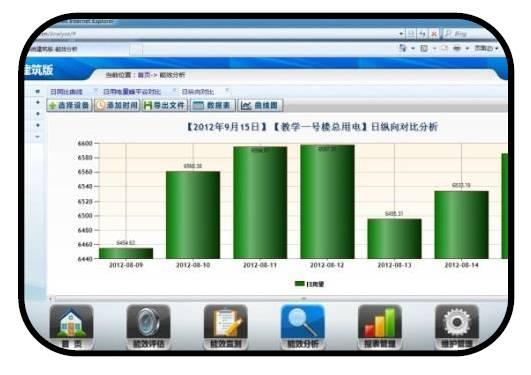Open a new blank browser tab
This screenshot has width=531, height=375.
[136, 50]
